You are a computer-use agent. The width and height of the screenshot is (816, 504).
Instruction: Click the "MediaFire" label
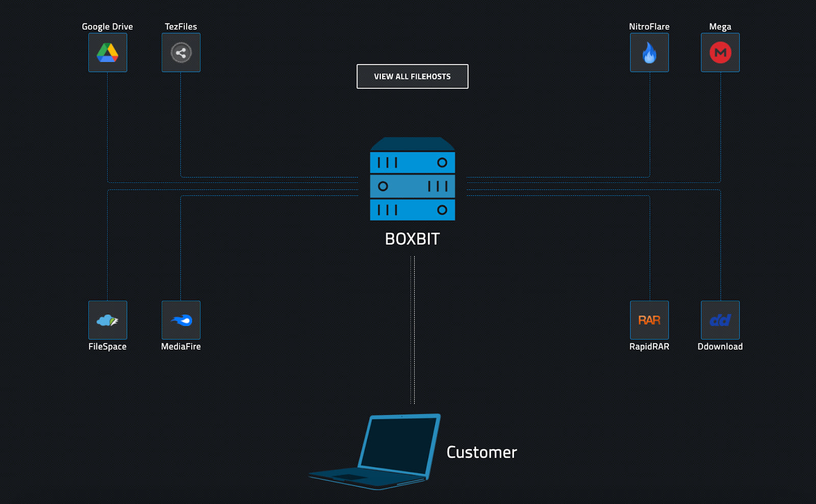[181, 347]
